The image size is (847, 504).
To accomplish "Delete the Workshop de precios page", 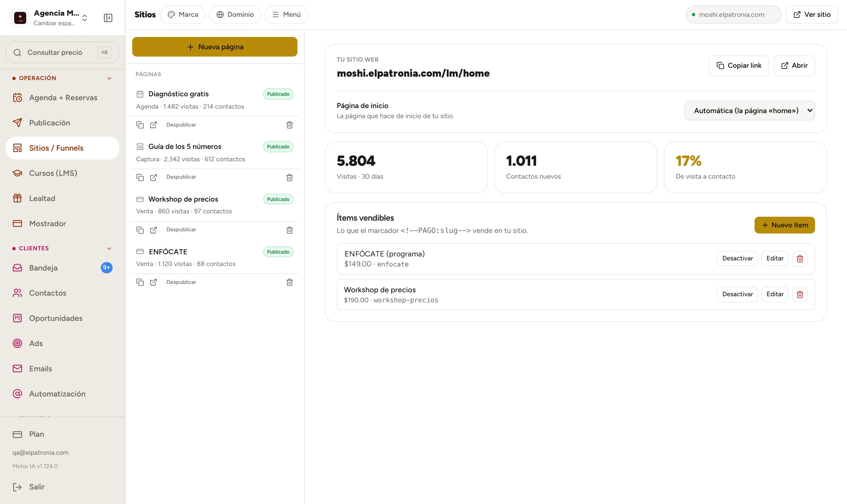I will (x=289, y=230).
